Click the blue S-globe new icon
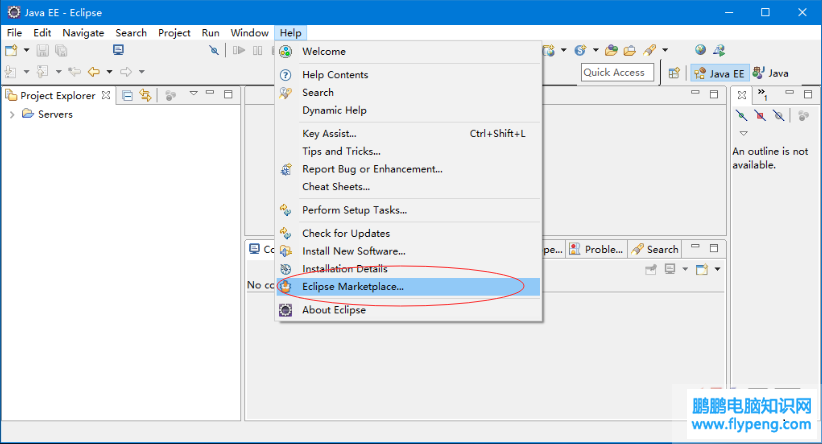Screen dimensions: 822x444 click(x=580, y=50)
